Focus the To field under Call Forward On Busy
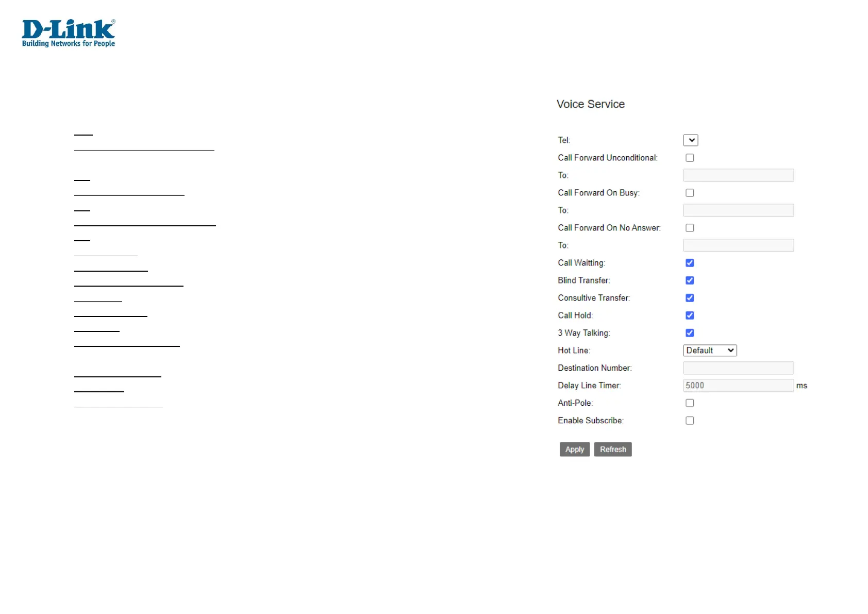The width and height of the screenshot is (868, 614). point(739,210)
